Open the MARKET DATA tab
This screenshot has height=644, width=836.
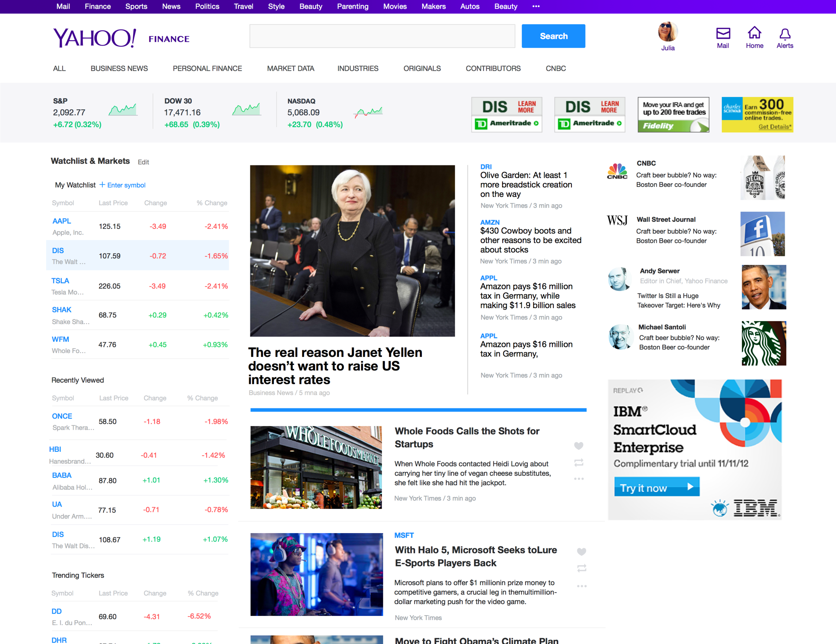(291, 69)
